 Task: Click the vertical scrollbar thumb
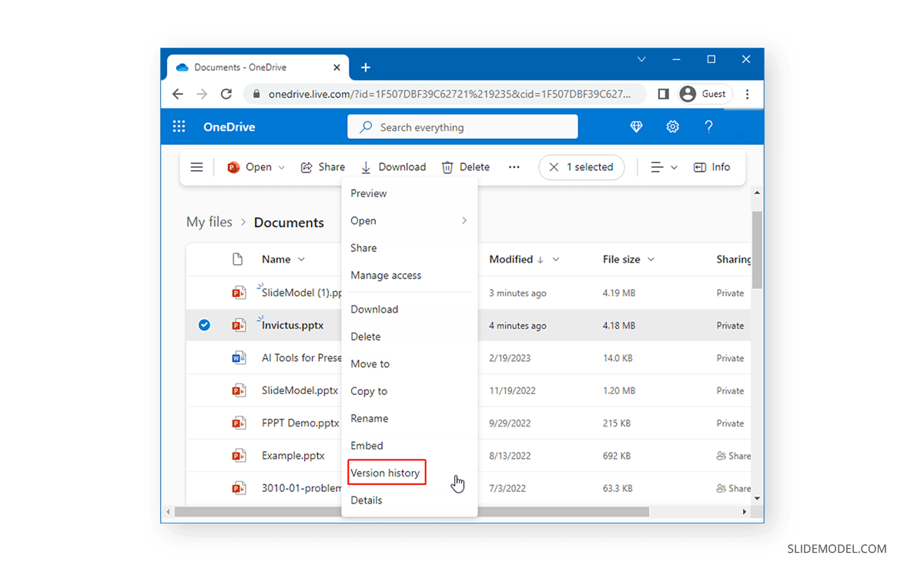tap(757, 249)
